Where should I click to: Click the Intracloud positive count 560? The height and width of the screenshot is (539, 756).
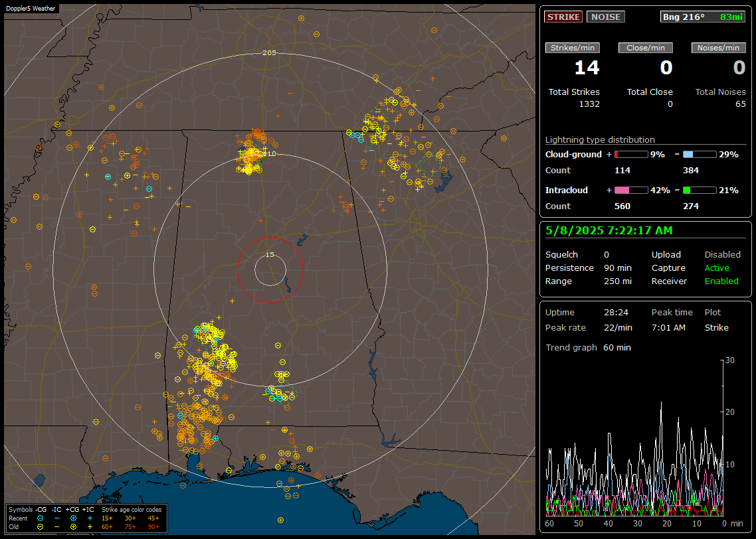[622, 206]
